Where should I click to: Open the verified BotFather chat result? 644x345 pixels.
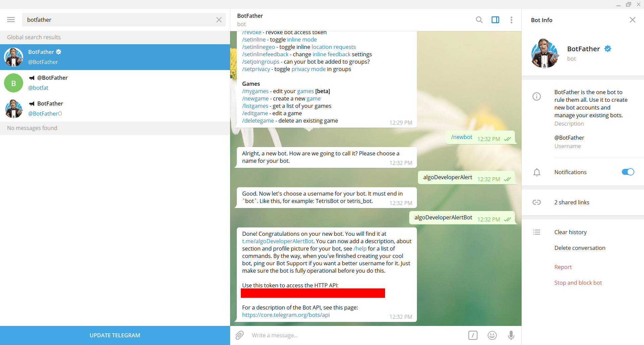click(115, 57)
